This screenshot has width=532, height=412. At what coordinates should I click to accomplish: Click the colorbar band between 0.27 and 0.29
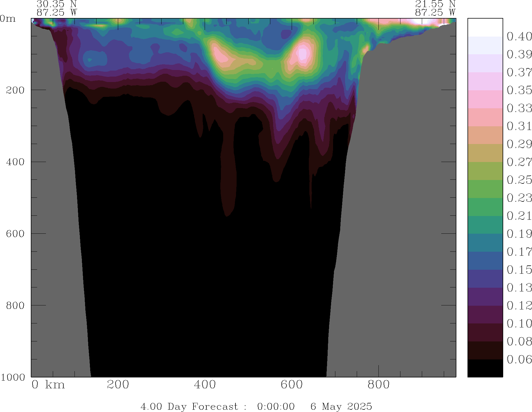[485, 153]
